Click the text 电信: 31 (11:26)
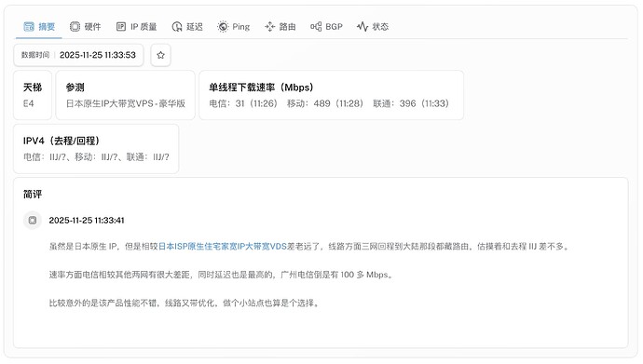 243,103
